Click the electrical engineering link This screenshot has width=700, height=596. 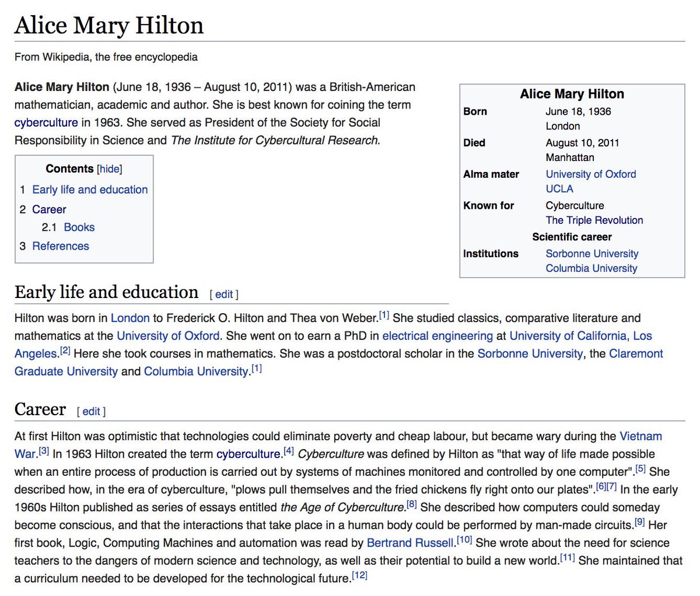[x=436, y=335]
